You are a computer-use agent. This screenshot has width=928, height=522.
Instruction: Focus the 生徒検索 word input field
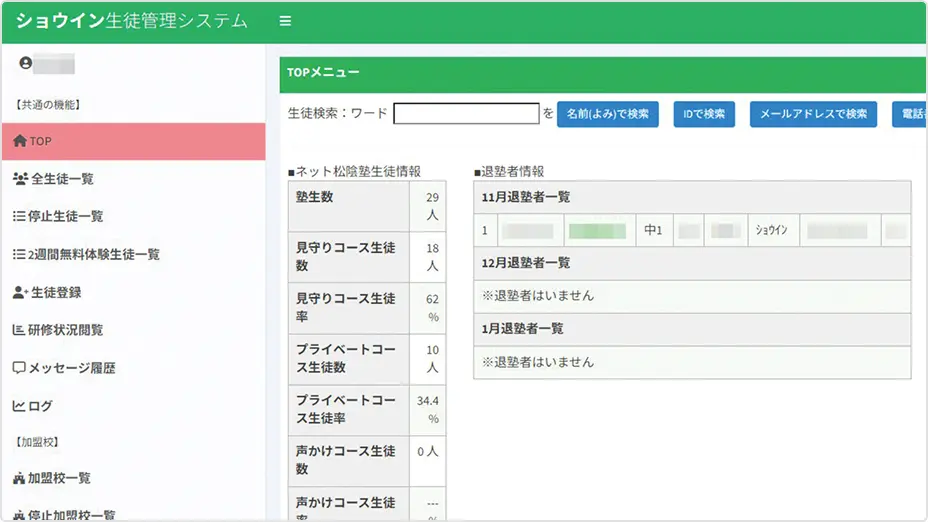click(466, 114)
